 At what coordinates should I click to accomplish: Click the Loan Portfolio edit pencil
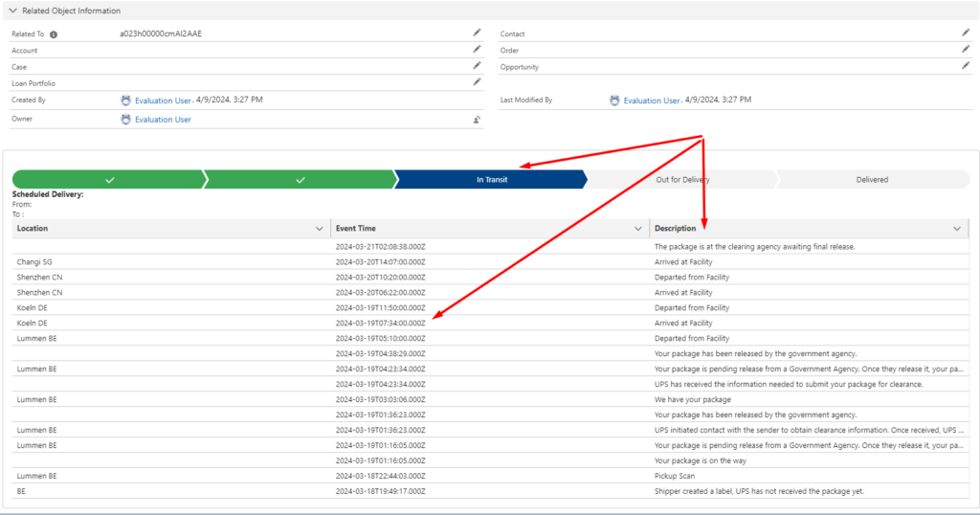pyautogui.click(x=477, y=82)
